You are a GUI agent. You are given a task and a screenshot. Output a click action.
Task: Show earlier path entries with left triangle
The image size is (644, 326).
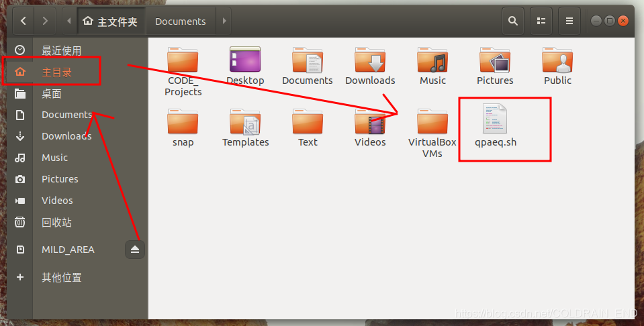coord(69,21)
